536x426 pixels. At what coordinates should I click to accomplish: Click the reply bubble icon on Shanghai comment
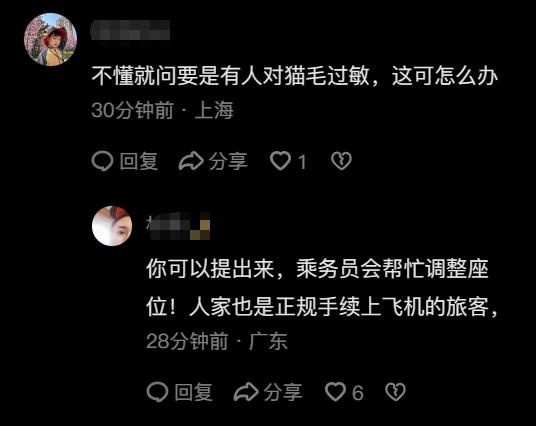click(x=102, y=161)
